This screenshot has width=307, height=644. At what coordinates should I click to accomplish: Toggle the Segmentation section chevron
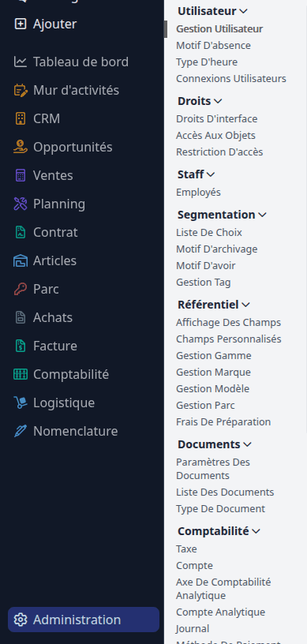pyautogui.click(x=262, y=215)
